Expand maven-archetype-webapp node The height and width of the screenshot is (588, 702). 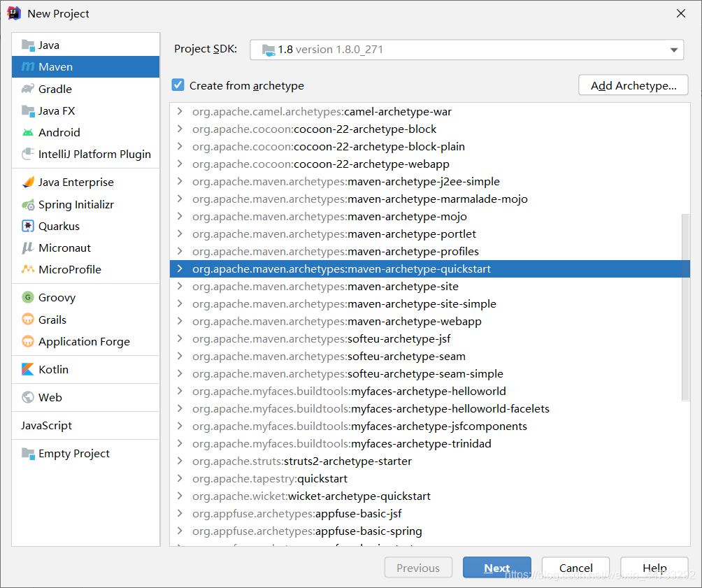(x=180, y=321)
